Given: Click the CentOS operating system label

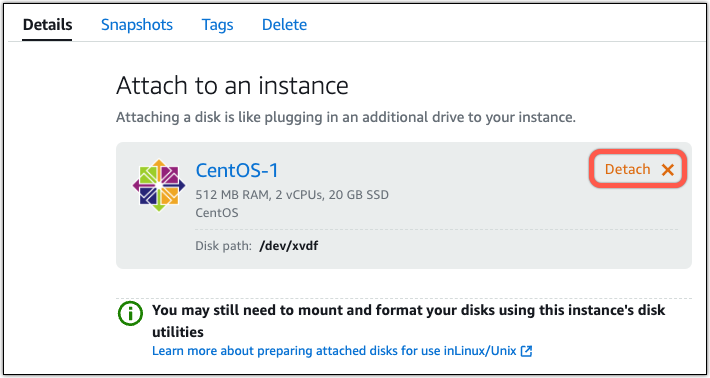Looking at the screenshot, I should pyautogui.click(x=217, y=213).
